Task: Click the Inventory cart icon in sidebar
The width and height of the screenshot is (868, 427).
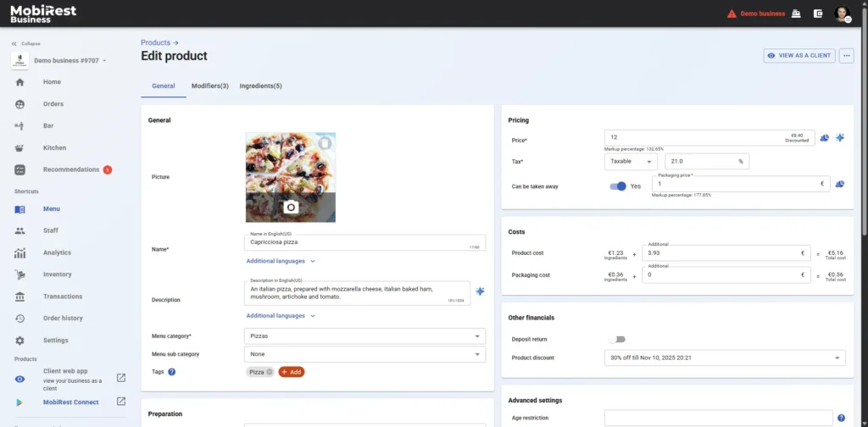Action: (20, 274)
